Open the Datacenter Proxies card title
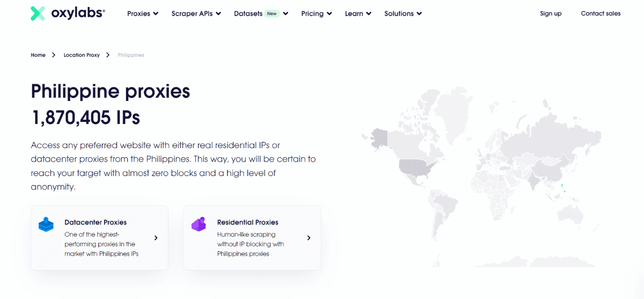Viewport: 644px width, 299px height. [x=96, y=222]
